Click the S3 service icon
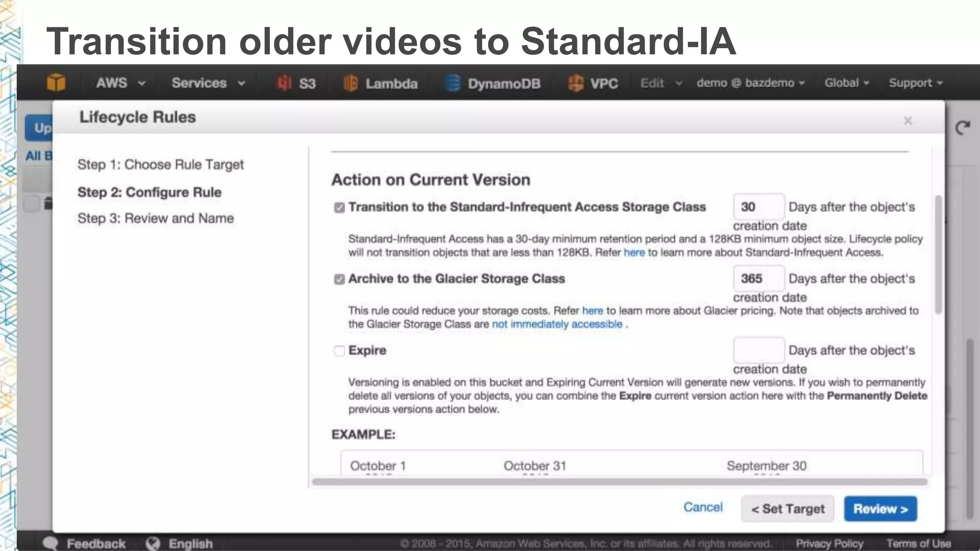 point(284,83)
